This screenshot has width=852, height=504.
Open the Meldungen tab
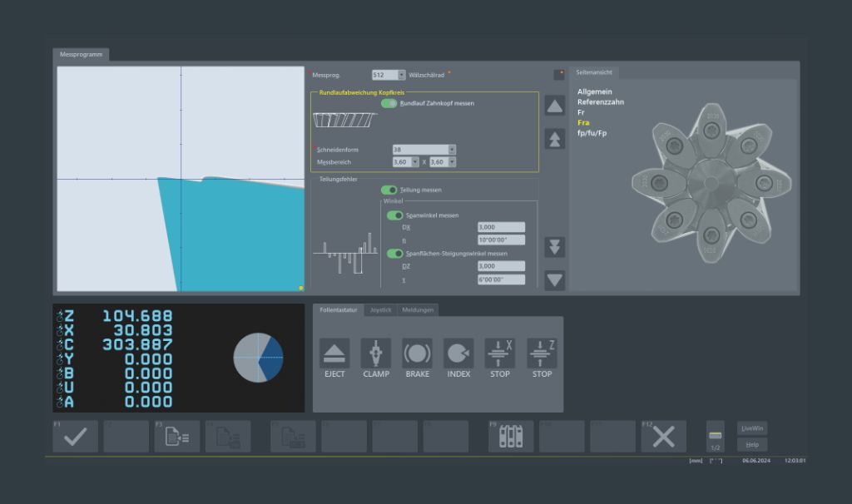click(x=418, y=310)
